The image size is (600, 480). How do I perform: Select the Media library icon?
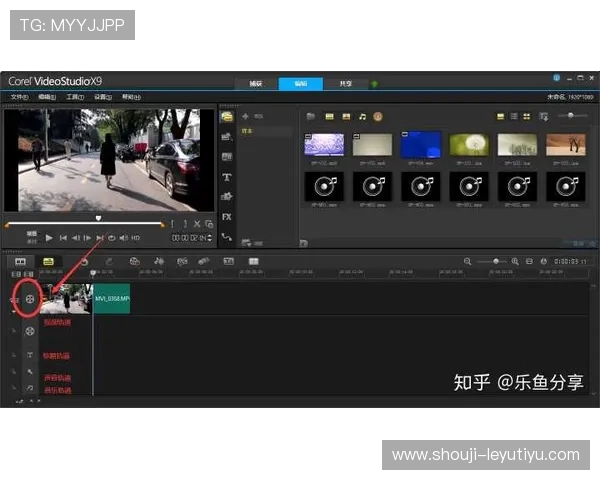pyautogui.click(x=227, y=117)
